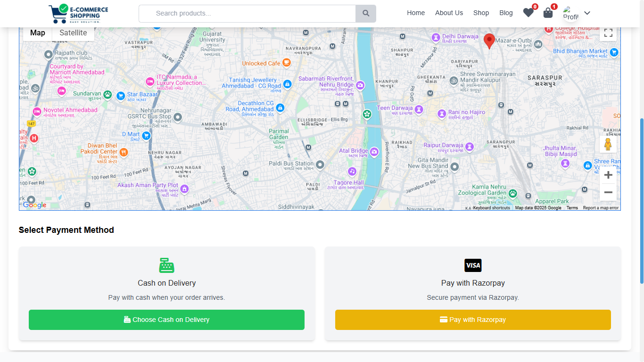Switch map to Satellite view

click(73, 33)
